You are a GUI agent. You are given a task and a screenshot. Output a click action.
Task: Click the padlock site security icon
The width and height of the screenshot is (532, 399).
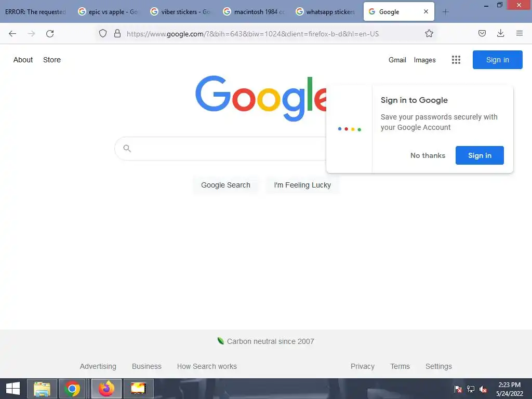[117, 33]
